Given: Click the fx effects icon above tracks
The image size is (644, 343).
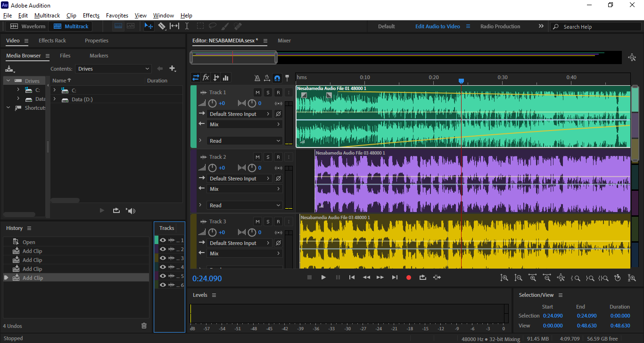Looking at the screenshot, I should pos(206,78).
